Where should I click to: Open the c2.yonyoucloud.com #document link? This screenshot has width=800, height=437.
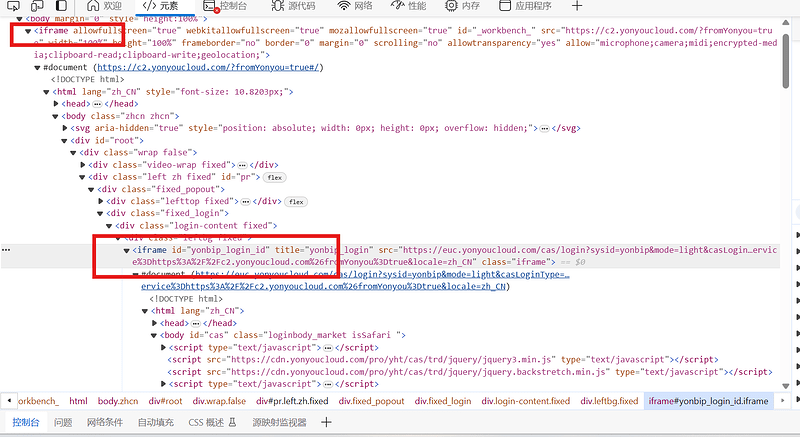[x=208, y=67]
